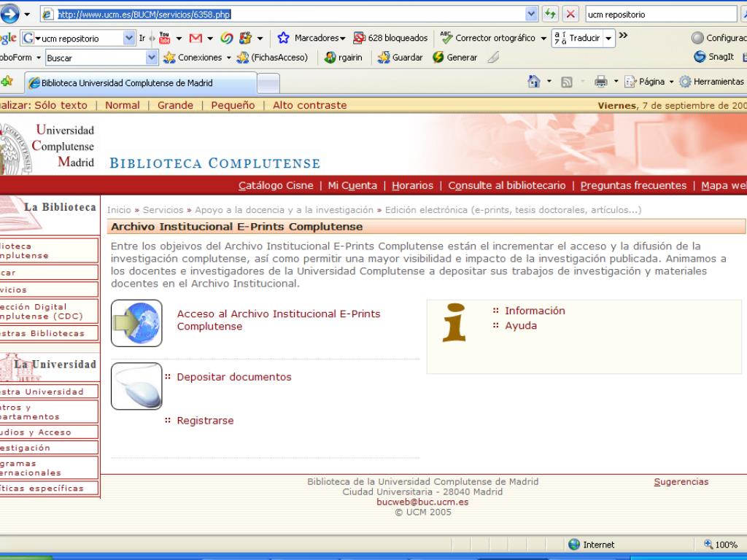Click bucweb@buc.ucm.es email link
Viewport: 747px width, 560px height.
click(422, 502)
